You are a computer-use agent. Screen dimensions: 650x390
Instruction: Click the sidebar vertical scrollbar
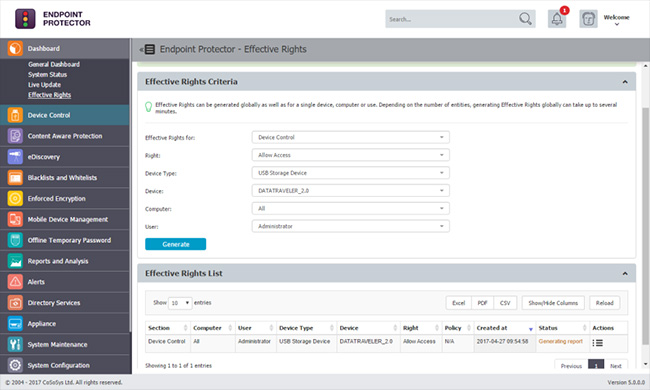(130, 185)
